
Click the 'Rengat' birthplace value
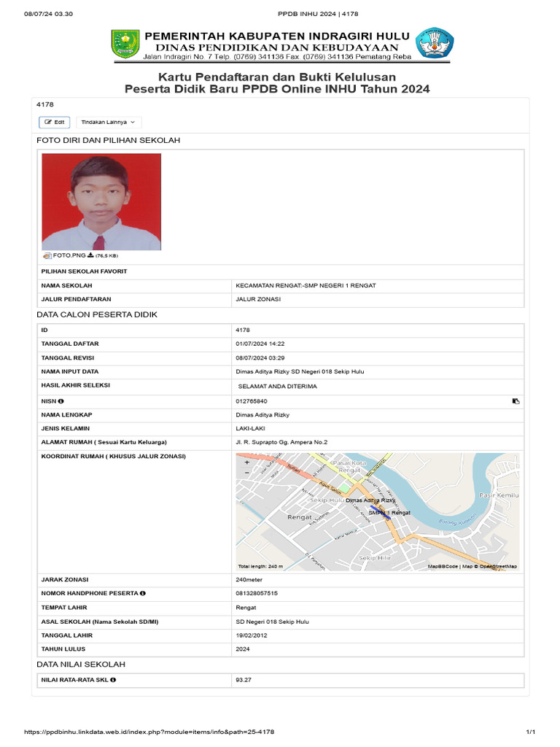[x=246, y=608]
